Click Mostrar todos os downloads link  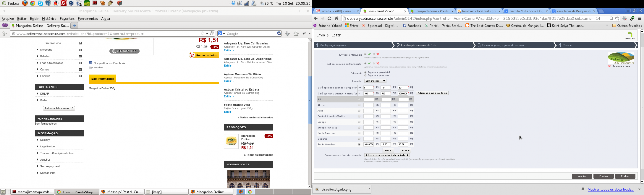[x=611, y=189]
